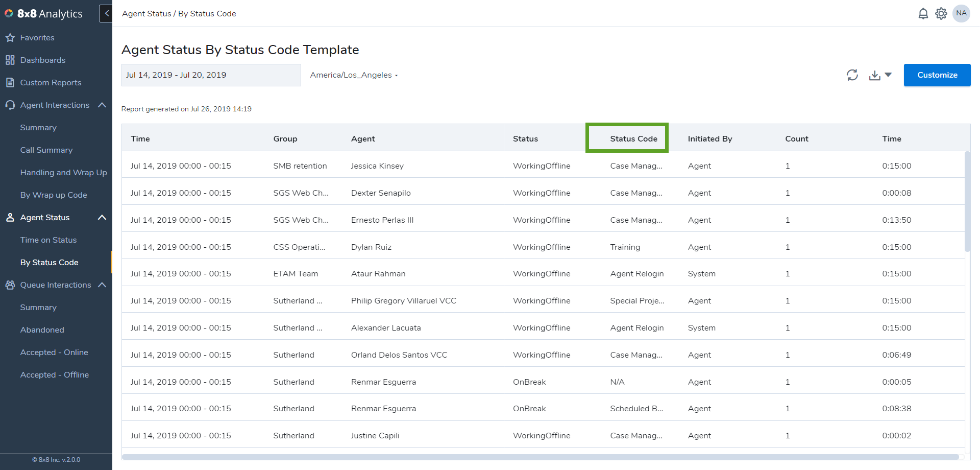Open the download format dropdown arrow

tap(889, 75)
